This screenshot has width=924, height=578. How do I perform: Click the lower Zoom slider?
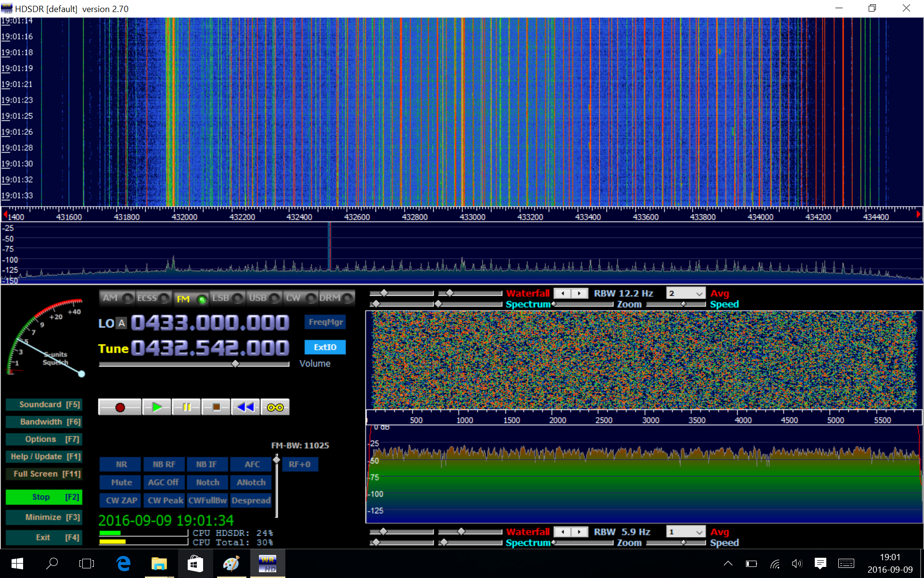tap(583, 543)
